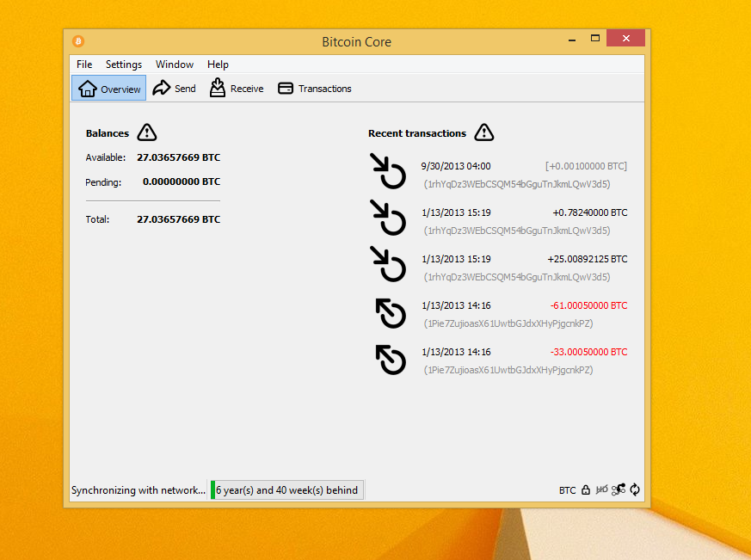The width and height of the screenshot is (751, 560).
Task: Click the incoming icon of the +0.00100000 BTC transaction
Action: [388, 171]
